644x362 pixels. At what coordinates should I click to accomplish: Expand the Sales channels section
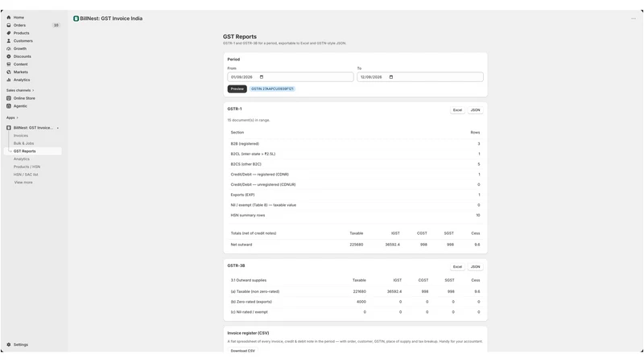point(20,90)
